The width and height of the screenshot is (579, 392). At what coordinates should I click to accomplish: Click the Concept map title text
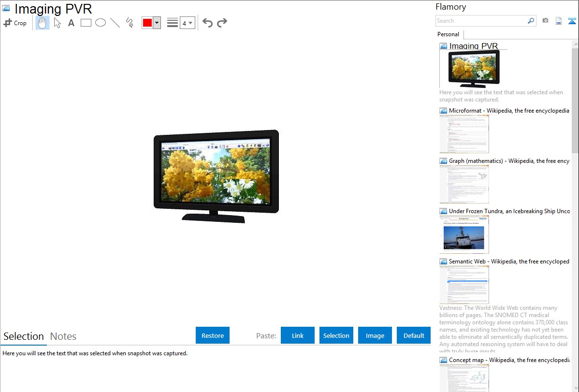click(509, 360)
